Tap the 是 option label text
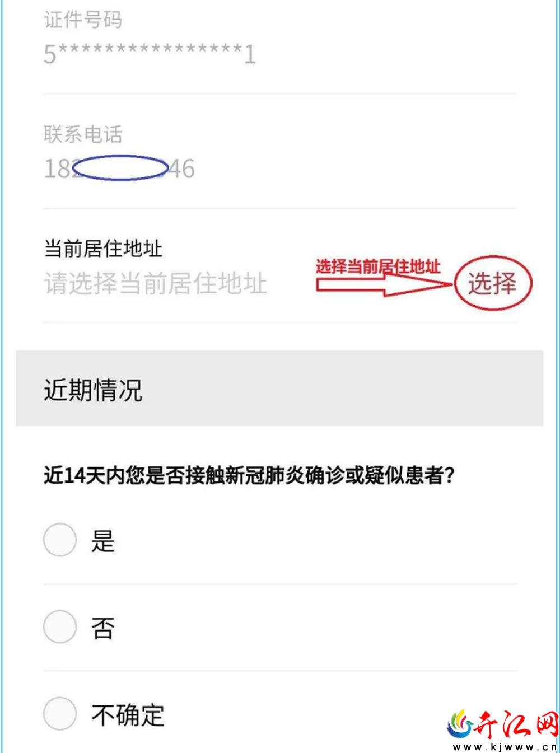560x753 pixels. coord(103,541)
